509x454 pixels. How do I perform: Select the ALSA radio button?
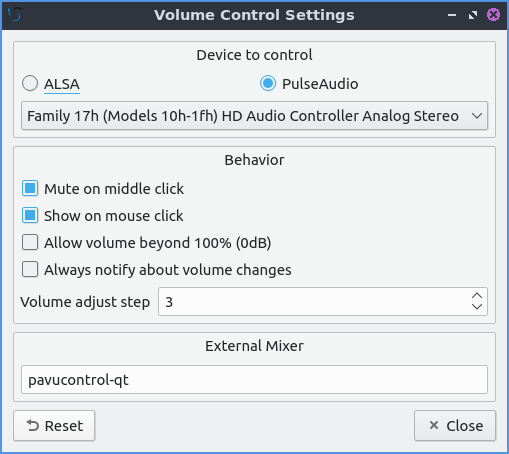pyautogui.click(x=30, y=83)
